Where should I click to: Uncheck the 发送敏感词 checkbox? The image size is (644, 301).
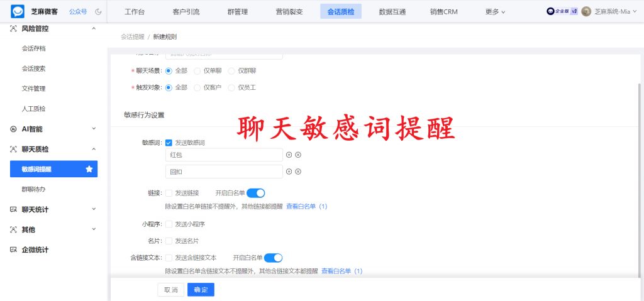169,143
